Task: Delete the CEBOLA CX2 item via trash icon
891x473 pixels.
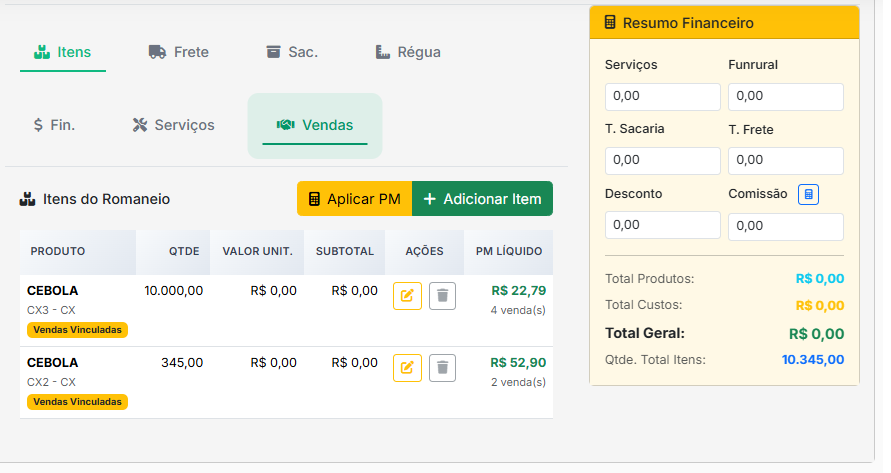Action: pyautogui.click(x=442, y=368)
